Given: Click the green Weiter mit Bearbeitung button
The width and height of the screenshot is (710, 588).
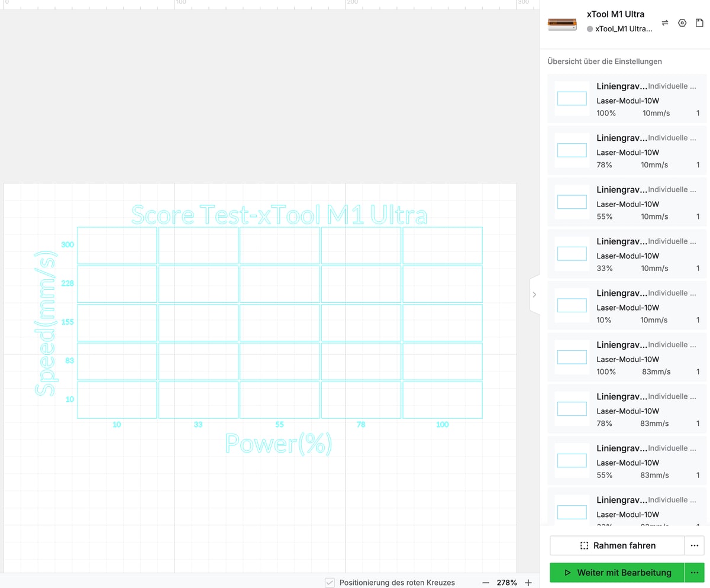Looking at the screenshot, I should click(x=617, y=573).
